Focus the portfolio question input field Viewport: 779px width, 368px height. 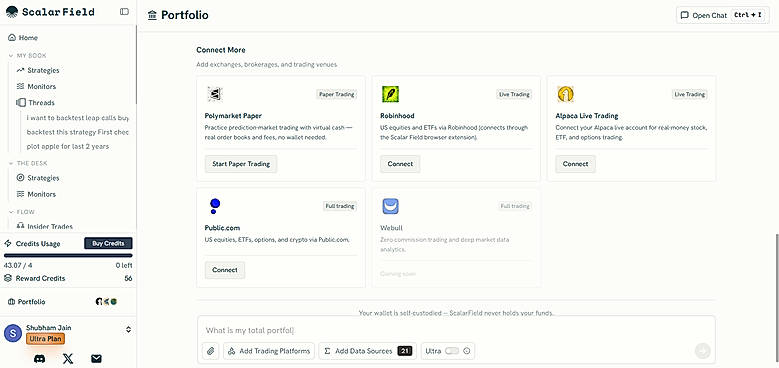click(x=447, y=330)
